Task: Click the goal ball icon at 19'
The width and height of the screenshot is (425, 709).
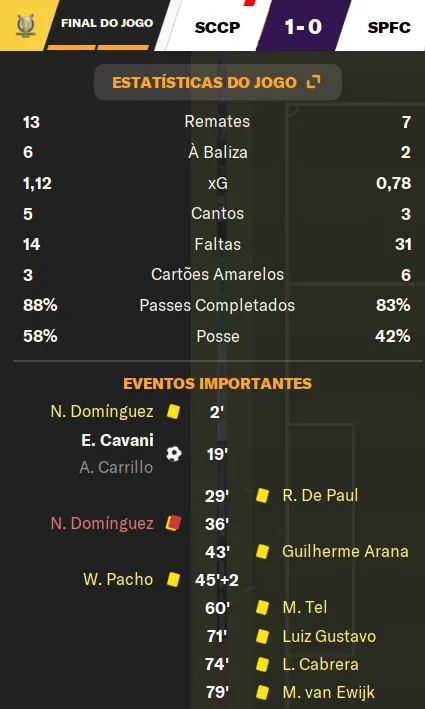Action: point(174,454)
